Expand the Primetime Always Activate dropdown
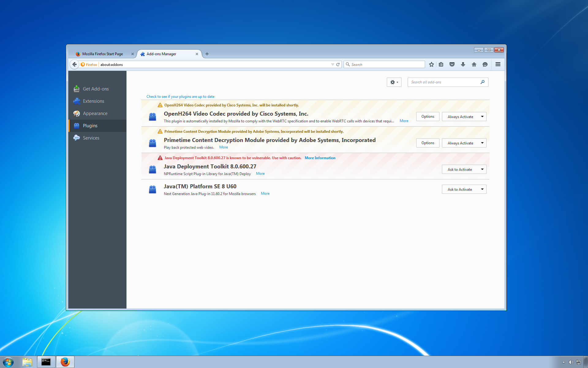The image size is (588, 368). pyautogui.click(x=482, y=143)
